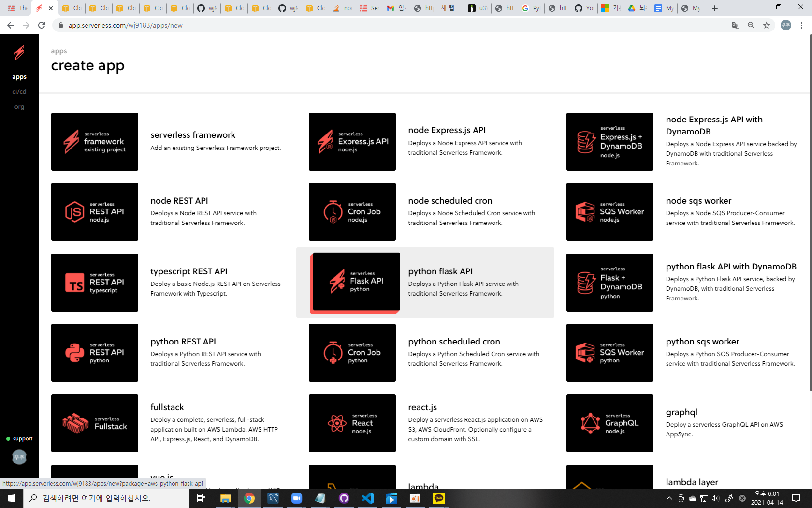Select the REST API node.js thumbnail
Image resolution: width=812 pixels, height=508 pixels.
[95, 212]
